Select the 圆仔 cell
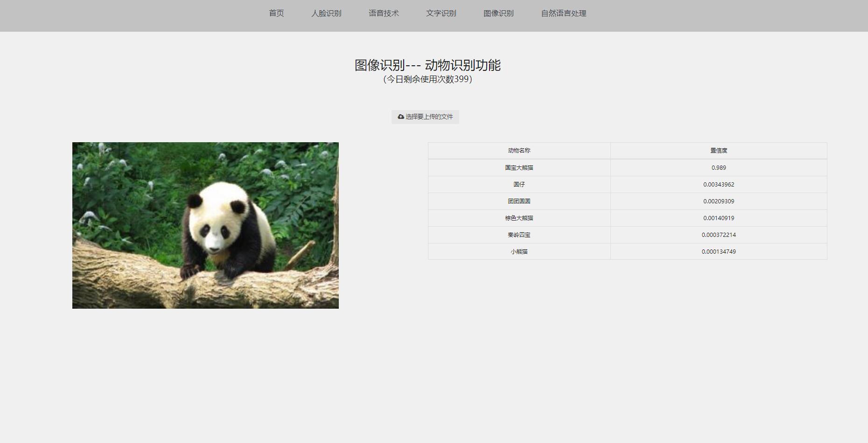This screenshot has width=868, height=443. point(519,184)
